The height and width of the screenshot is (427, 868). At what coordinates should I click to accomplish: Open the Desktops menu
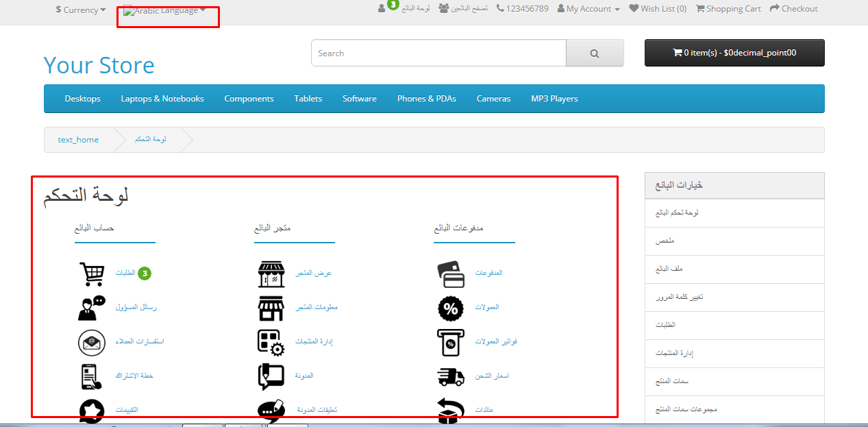83,99
